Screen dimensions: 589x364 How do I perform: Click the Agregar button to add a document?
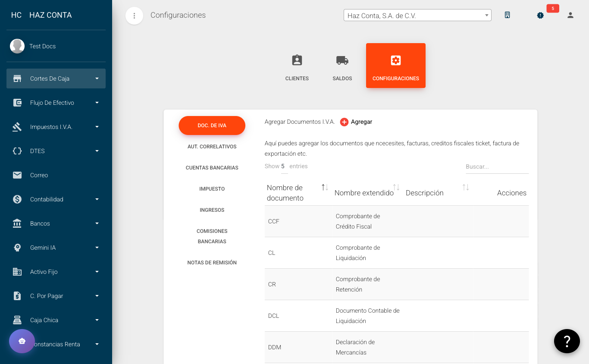(356, 122)
